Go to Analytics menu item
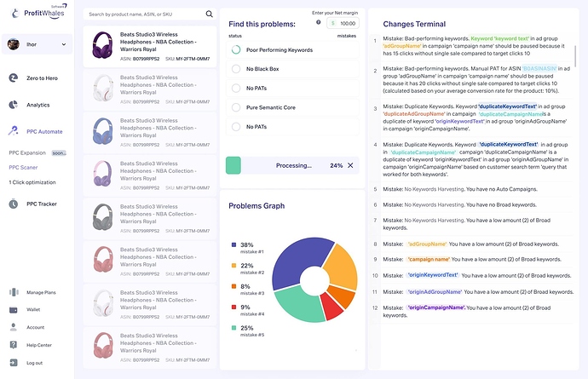This screenshot has height=379, width=588. [x=37, y=105]
